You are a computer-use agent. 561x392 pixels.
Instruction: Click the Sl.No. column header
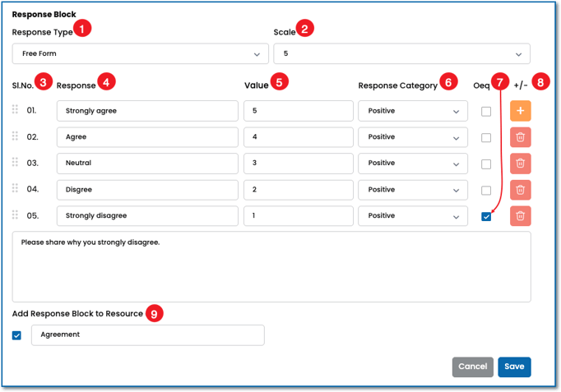pyautogui.click(x=23, y=85)
